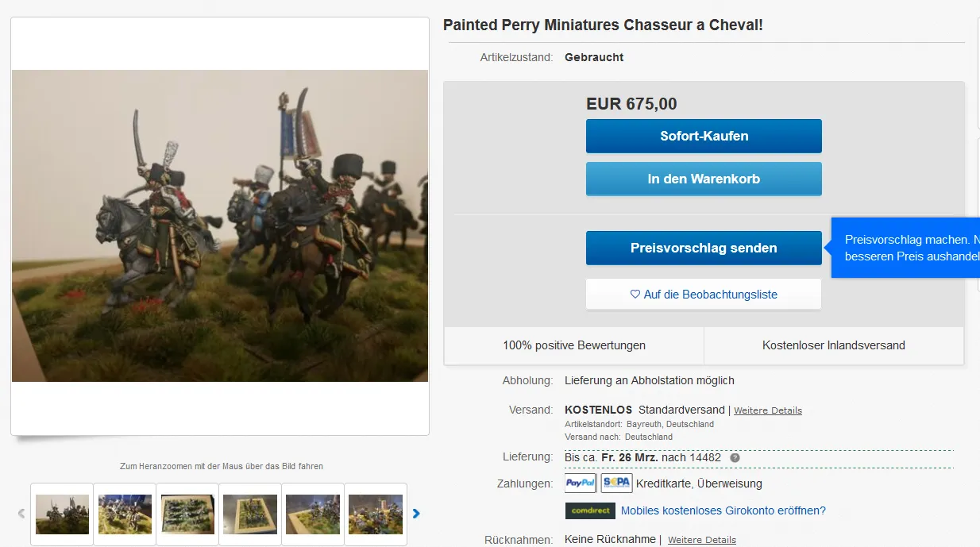Screen dimensions: 980x547
Task: Open Weitere Details for Versand
Action: click(x=767, y=410)
